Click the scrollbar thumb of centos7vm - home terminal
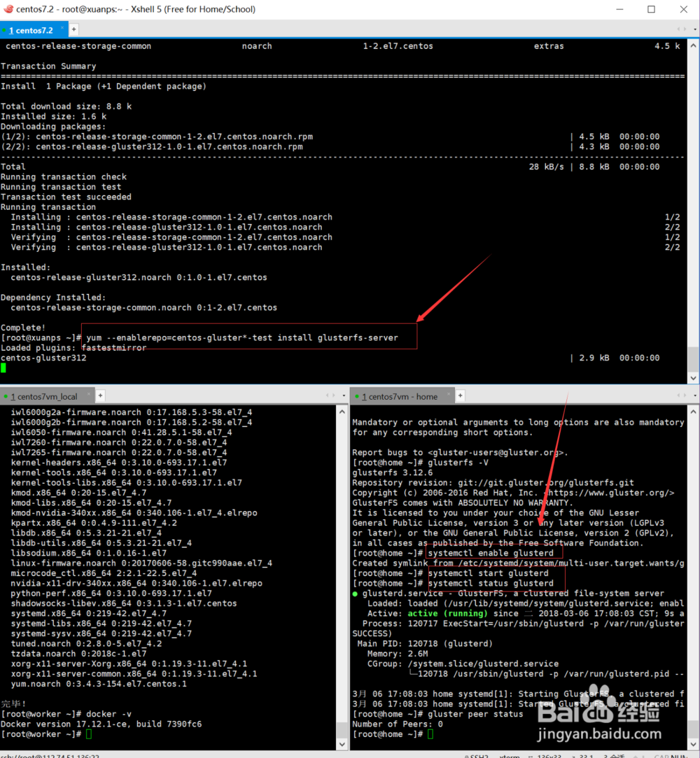Image resolution: width=700 pixels, height=758 pixels. tap(693, 729)
